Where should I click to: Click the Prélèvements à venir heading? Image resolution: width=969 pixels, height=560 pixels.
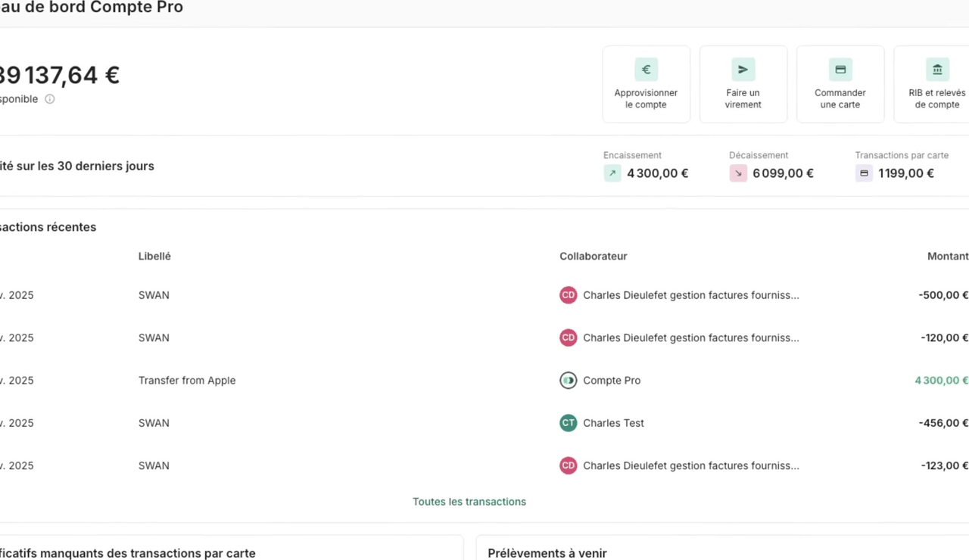(x=547, y=553)
